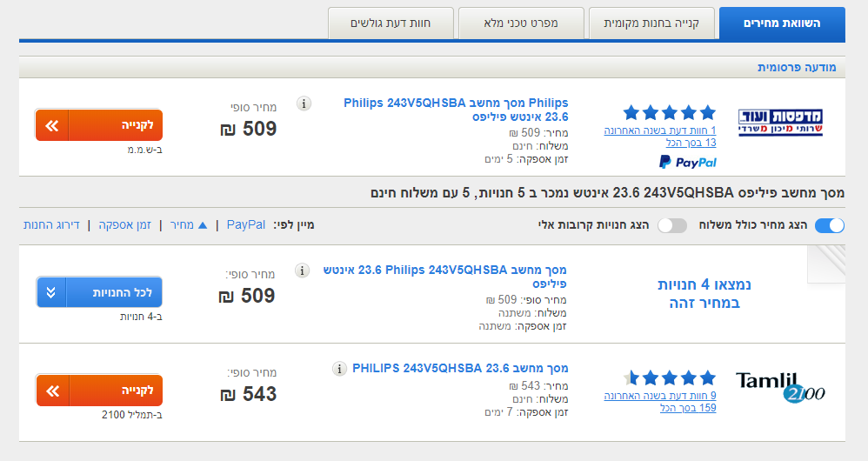
Task: Open 9 reviews link for Tamlil store
Action: tap(660, 396)
